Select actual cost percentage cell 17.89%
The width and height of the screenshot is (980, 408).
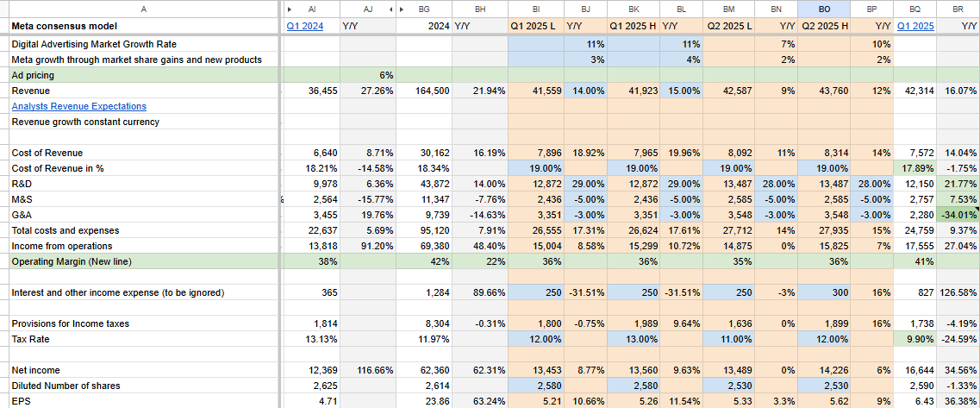(915, 168)
